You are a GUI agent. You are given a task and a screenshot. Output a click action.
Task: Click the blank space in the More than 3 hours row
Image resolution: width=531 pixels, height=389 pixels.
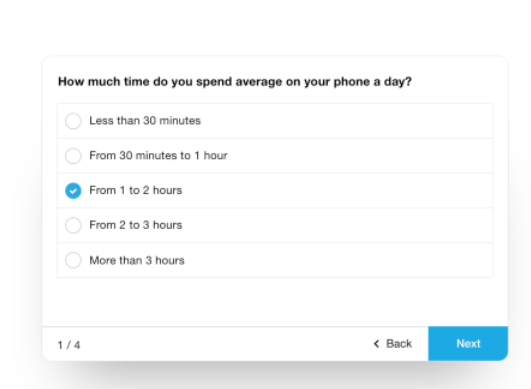[339, 260]
